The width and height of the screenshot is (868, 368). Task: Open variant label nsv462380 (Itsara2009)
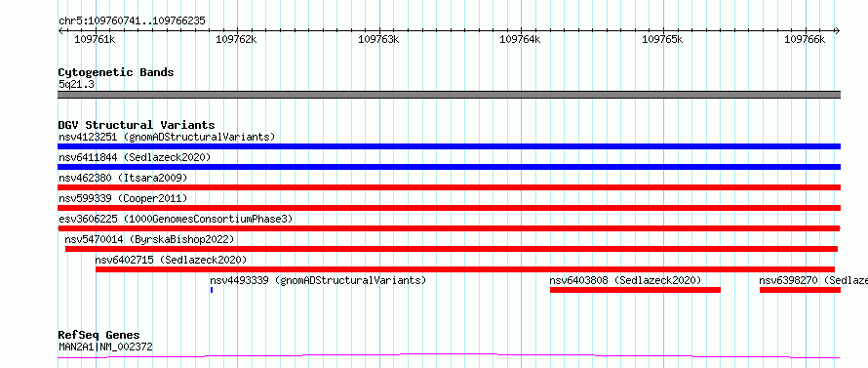pos(123,178)
